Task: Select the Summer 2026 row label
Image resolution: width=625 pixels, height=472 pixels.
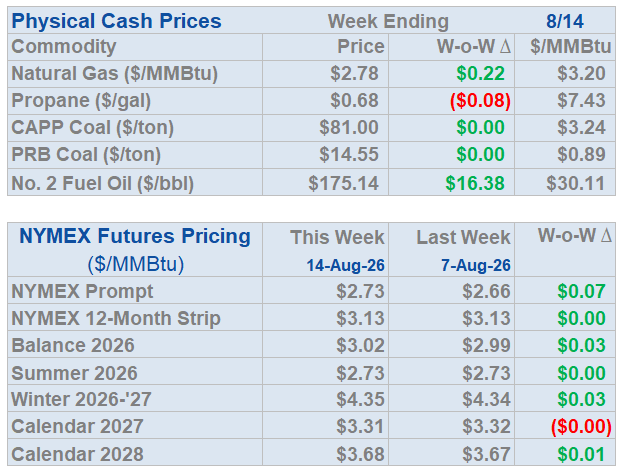Action: click(x=75, y=374)
